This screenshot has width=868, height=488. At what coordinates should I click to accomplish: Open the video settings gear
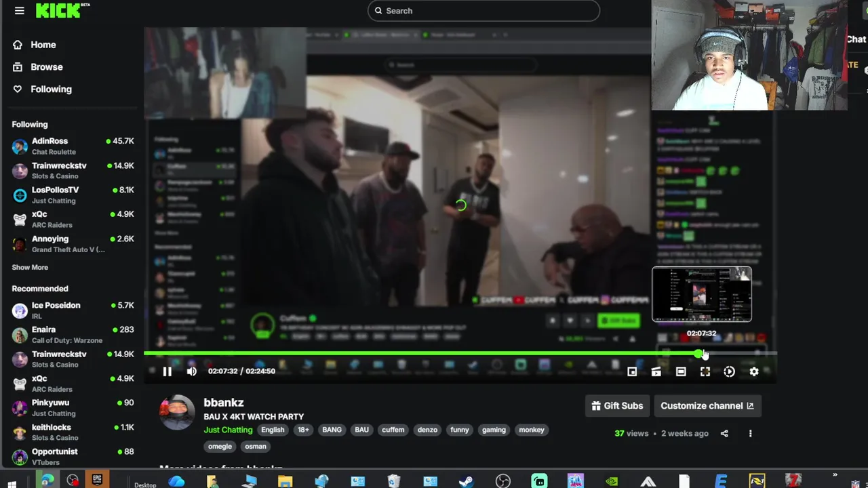(754, 371)
